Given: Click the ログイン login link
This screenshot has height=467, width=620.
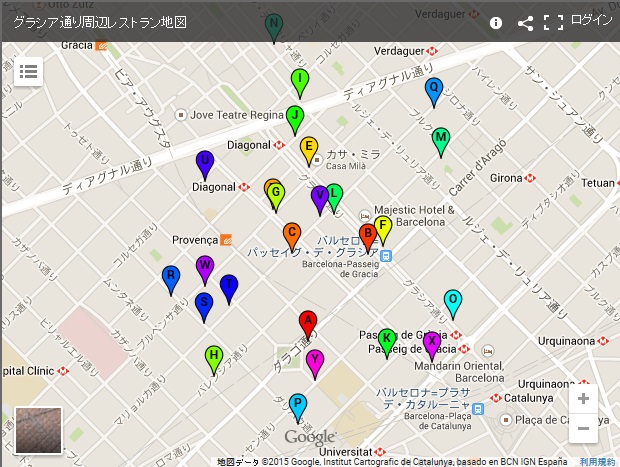Looking at the screenshot, I should [592, 20].
